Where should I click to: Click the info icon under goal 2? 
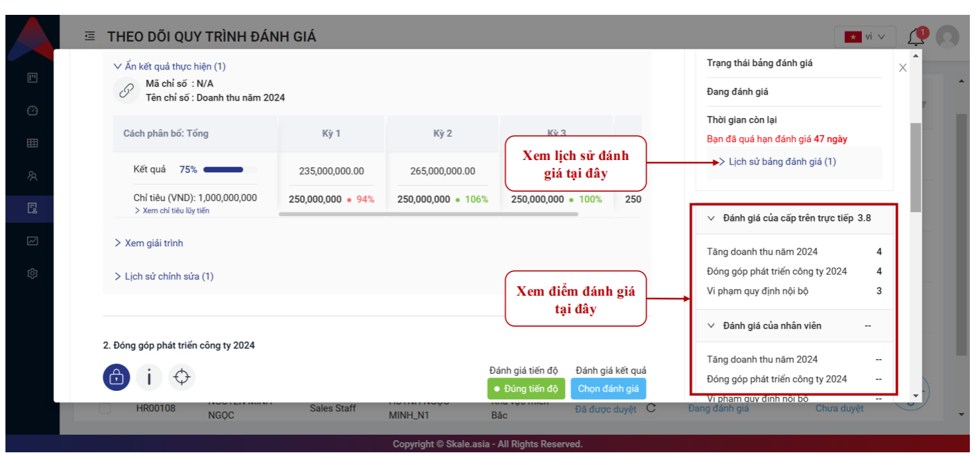point(149,377)
